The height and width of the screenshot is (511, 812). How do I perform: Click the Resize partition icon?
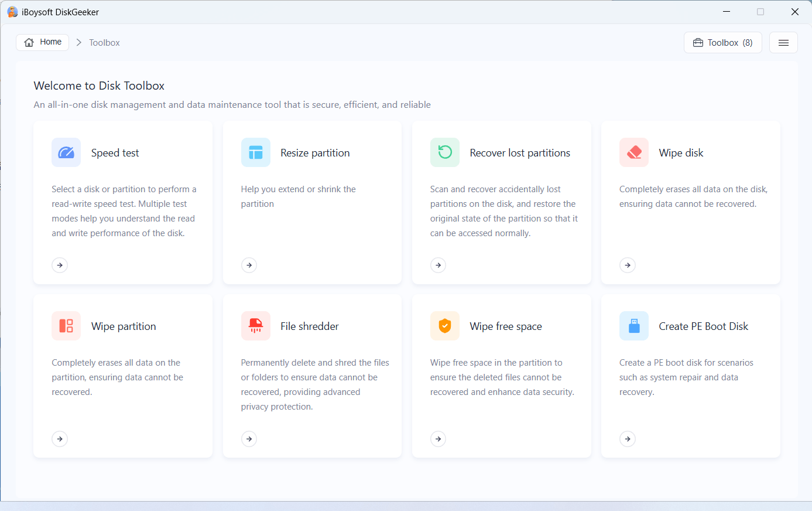[x=256, y=152]
